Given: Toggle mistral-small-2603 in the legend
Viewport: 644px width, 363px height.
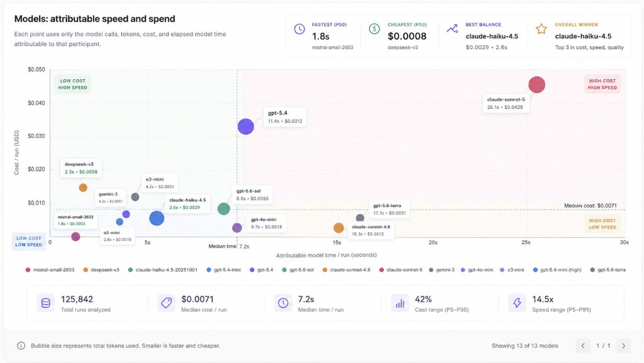Looking at the screenshot, I should click(x=50, y=270).
